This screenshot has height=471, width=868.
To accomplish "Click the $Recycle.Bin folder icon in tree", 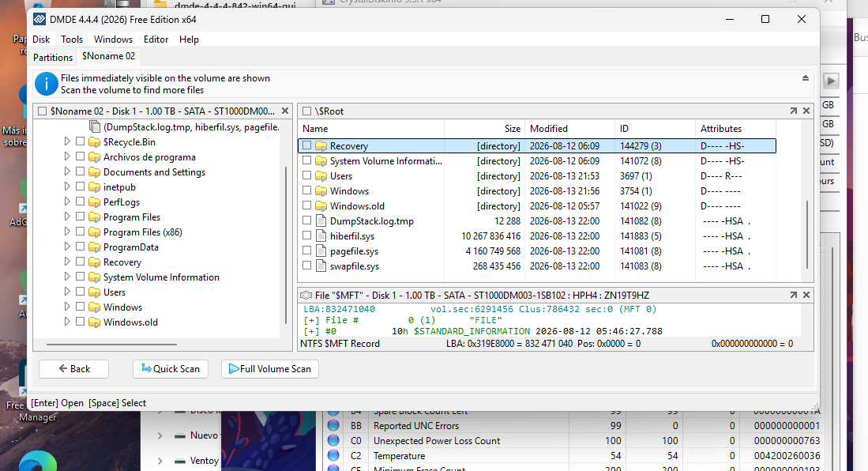I will (95, 142).
